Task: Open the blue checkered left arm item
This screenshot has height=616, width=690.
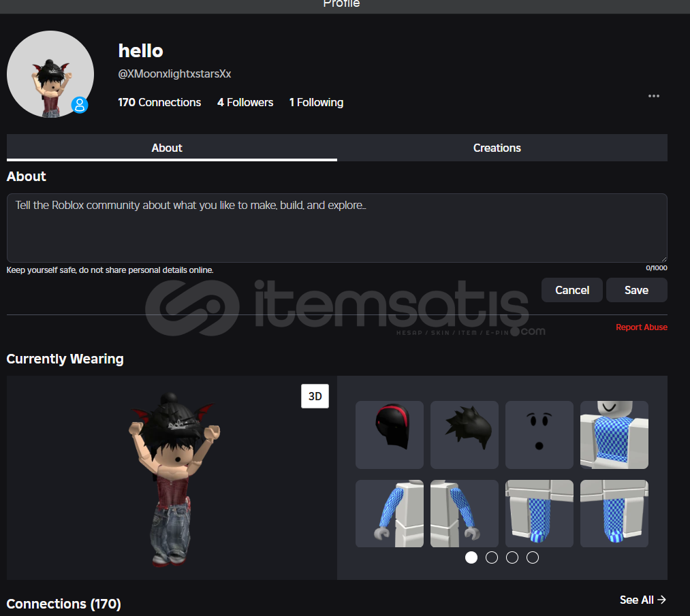Action: pyautogui.click(x=465, y=513)
